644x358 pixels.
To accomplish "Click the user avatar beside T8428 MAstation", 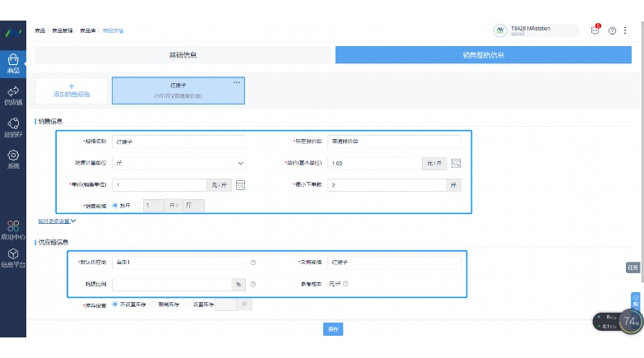I will (500, 30).
